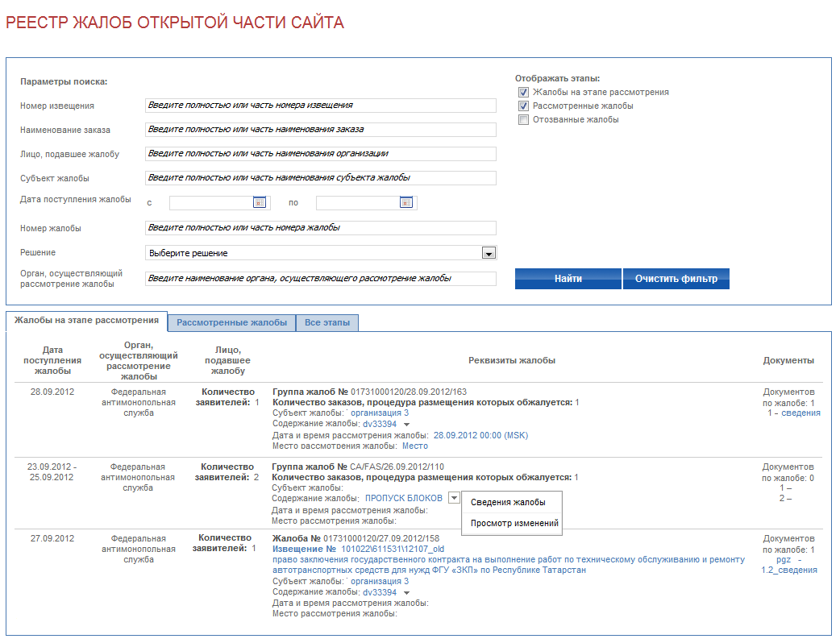Focus the 'Лицо, подавшее жалобу' input field
Image resolution: width=840 pixels, height=643 pixels.
[320, 154]
